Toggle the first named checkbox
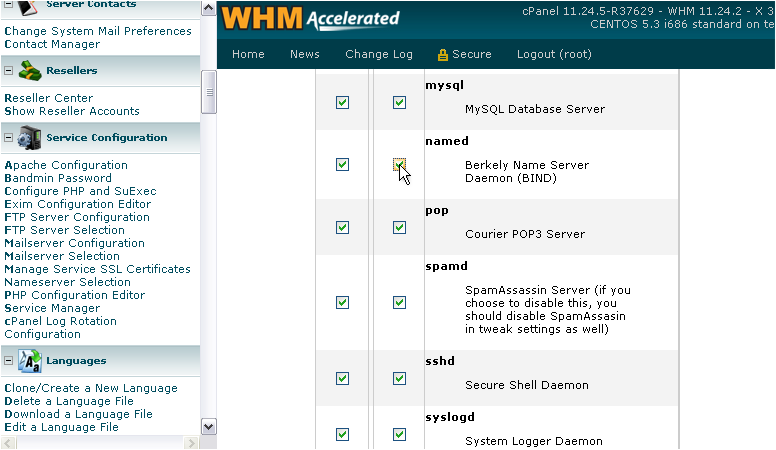 [x=342, y=164]
